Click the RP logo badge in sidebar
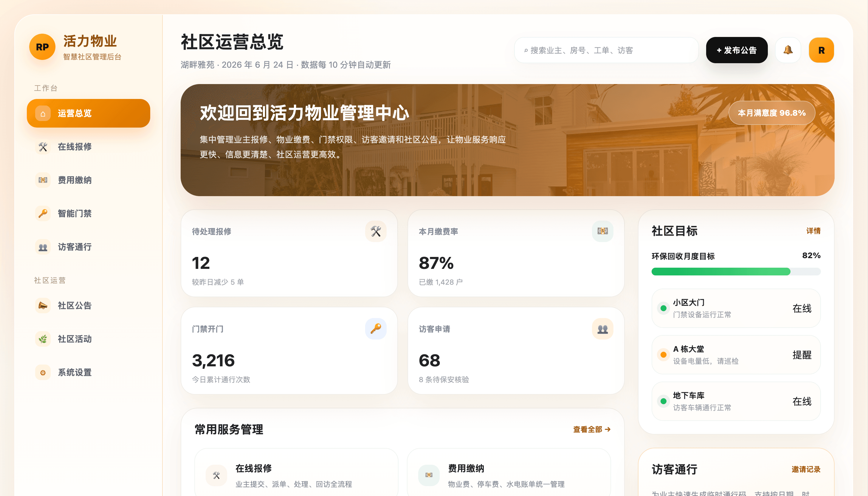Screen dimensions: 868x496 42,47
